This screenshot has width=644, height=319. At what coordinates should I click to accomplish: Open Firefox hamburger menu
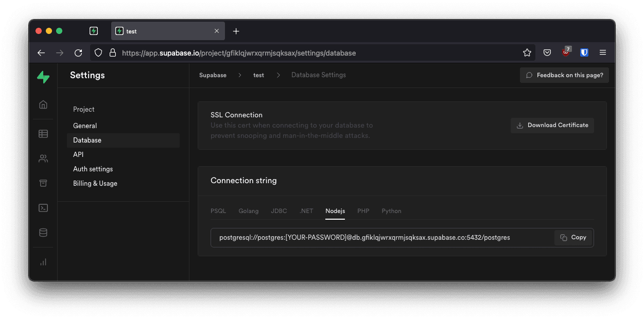pyautogui.click(x=603, y=52)
